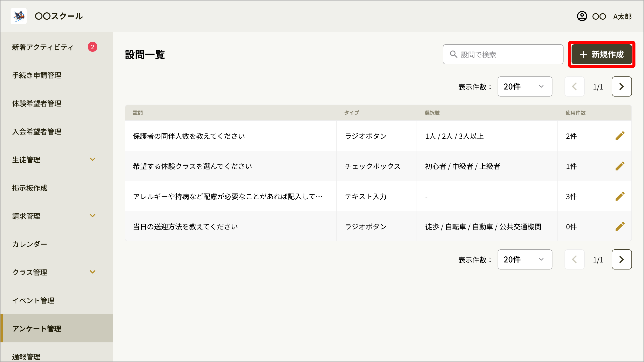
Task: Click the 〇〇スクール title
Action: (59, 16)
